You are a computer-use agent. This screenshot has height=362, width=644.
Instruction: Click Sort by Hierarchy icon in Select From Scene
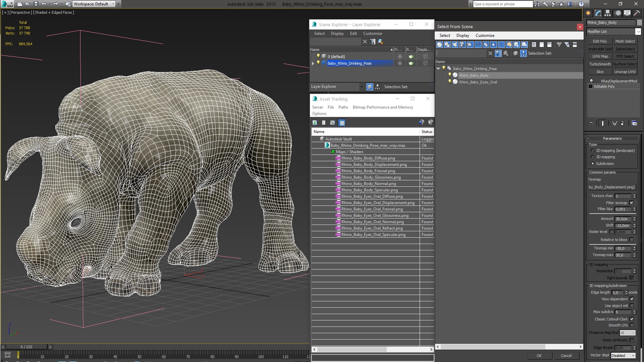(x=523, y=53)
